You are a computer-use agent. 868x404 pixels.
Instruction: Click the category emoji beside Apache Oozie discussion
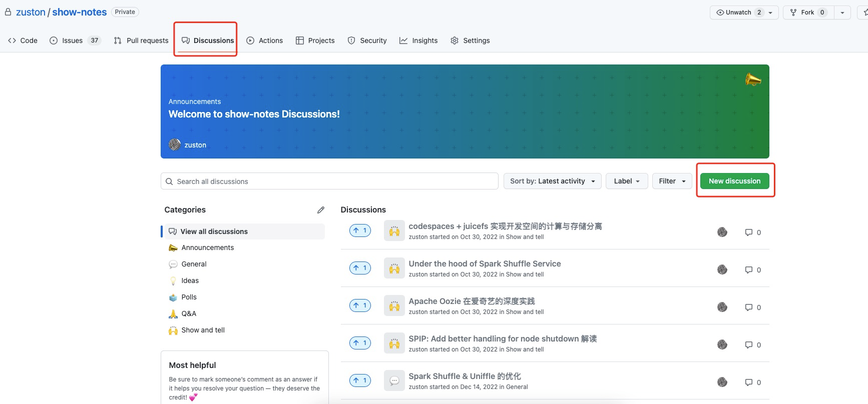(x=394, y=306)
